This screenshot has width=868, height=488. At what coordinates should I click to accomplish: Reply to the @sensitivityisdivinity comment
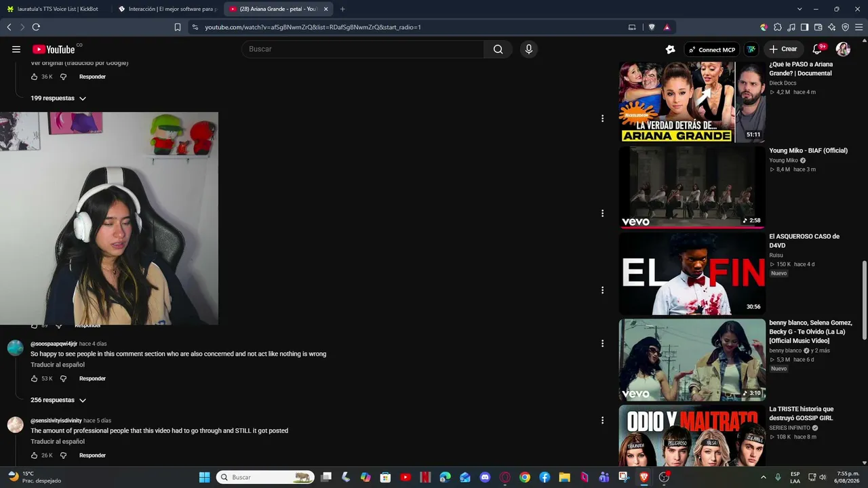coord(92,455)
